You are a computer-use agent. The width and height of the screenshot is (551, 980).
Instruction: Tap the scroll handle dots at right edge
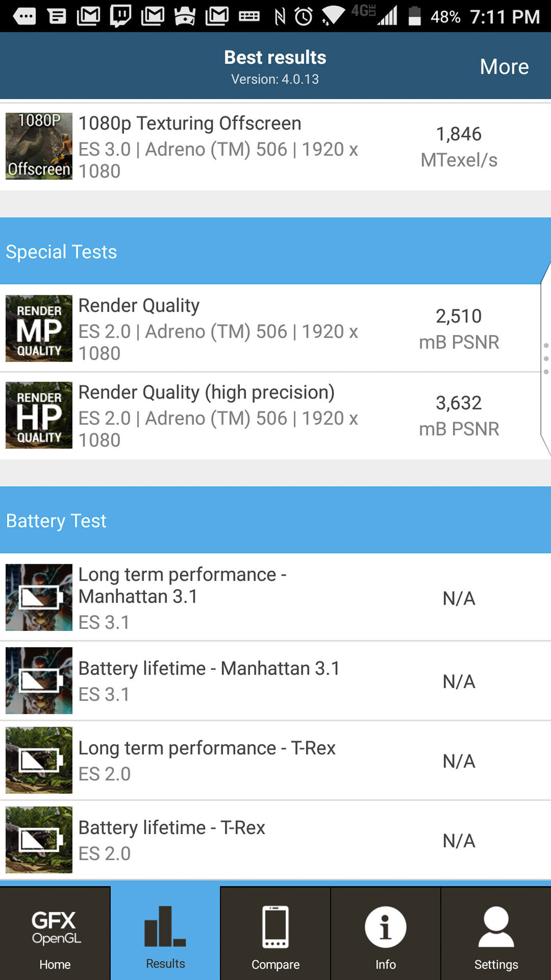tap(546, 358)
